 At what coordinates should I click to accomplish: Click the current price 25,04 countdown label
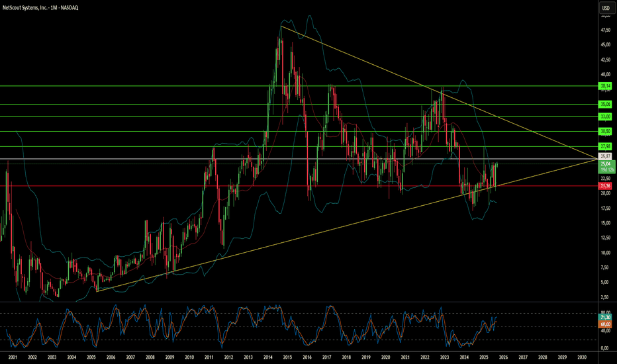(607, 167)
